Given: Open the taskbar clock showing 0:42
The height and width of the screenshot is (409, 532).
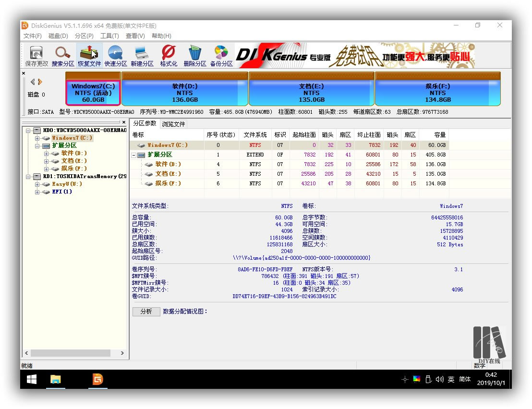Looking at the screenshot, I should tap(491, 379).
